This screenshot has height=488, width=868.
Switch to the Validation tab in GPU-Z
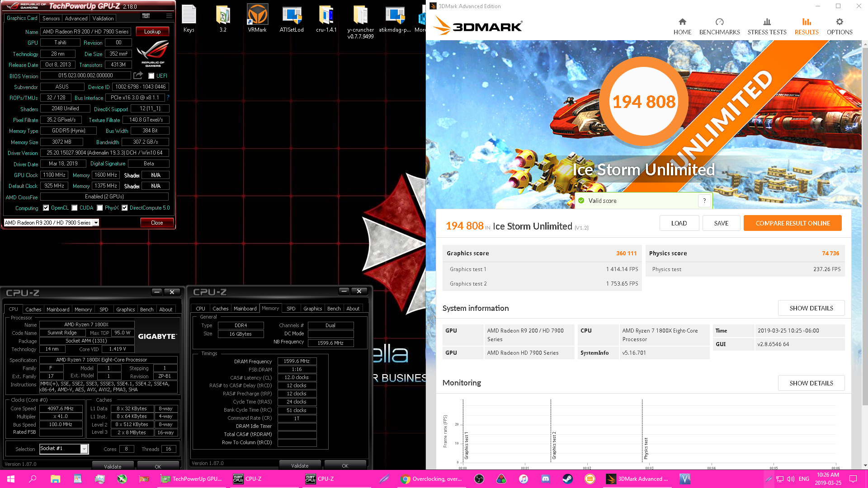point(103,19)
